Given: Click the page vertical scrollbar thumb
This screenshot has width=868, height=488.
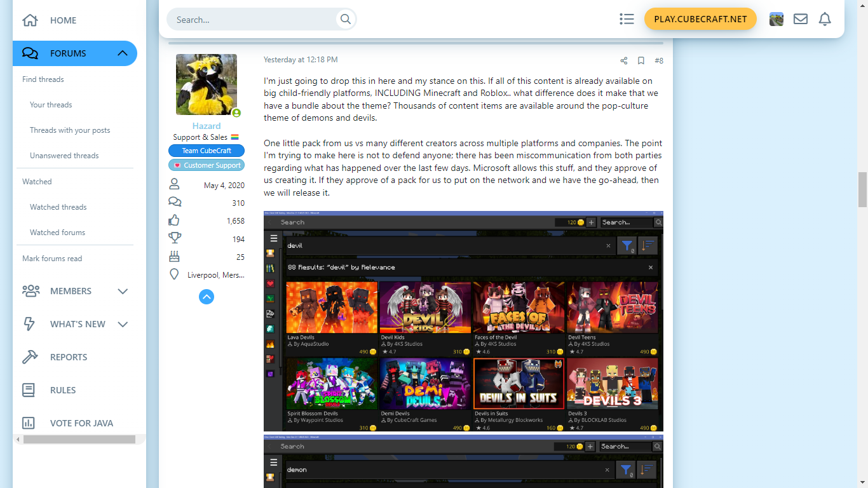Looking at the screenshot, I should point(862,189).
